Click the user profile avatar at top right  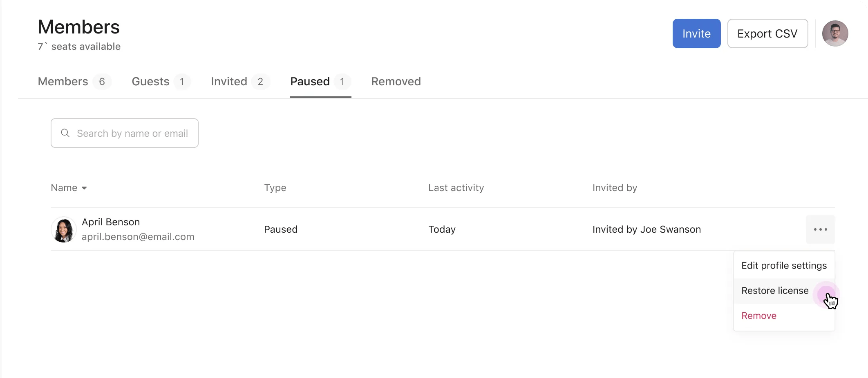pyautogui.click(x=835, y=33)
